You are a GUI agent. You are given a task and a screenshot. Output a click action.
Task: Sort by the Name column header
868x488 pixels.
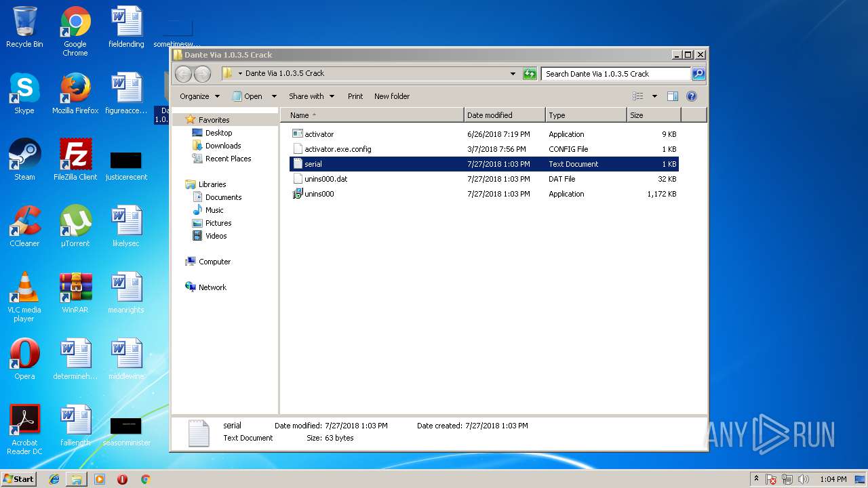click(x=372, y=115)
